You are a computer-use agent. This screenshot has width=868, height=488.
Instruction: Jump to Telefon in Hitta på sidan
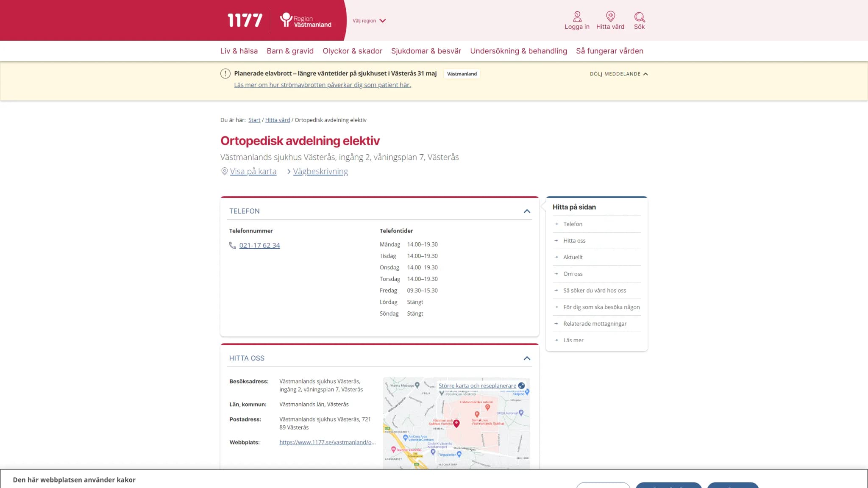pos(573,224)
